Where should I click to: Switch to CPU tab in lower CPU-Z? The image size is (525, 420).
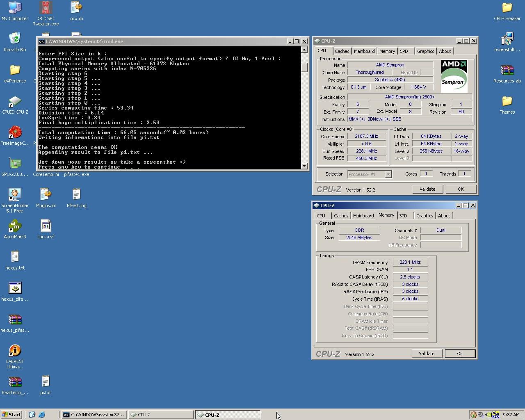(321, 216)
